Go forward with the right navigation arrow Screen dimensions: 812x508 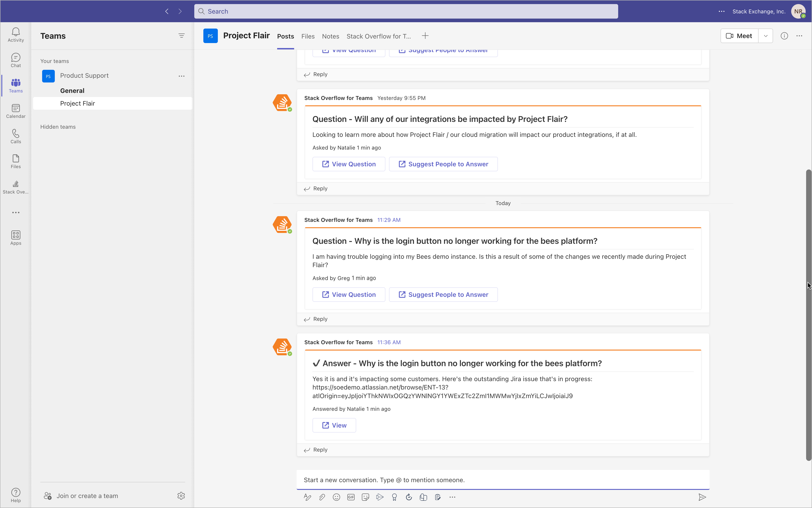180,11
